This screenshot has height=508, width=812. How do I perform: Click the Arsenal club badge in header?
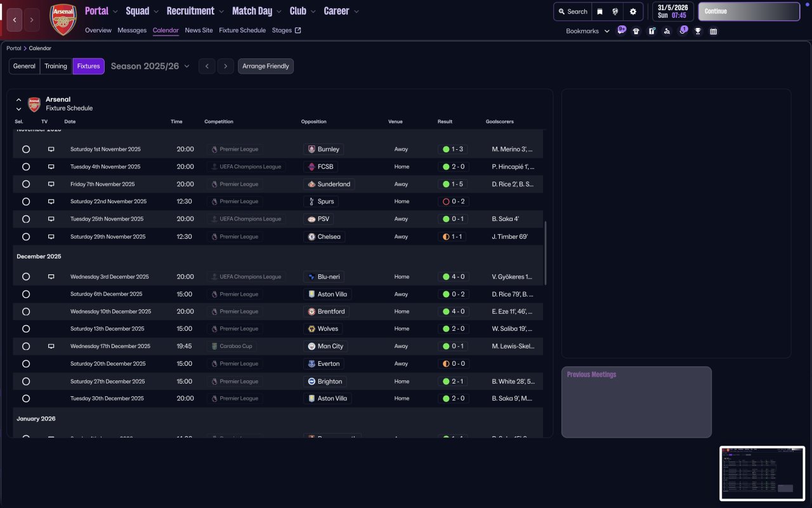pyautogui.click(x=63, y=20)
